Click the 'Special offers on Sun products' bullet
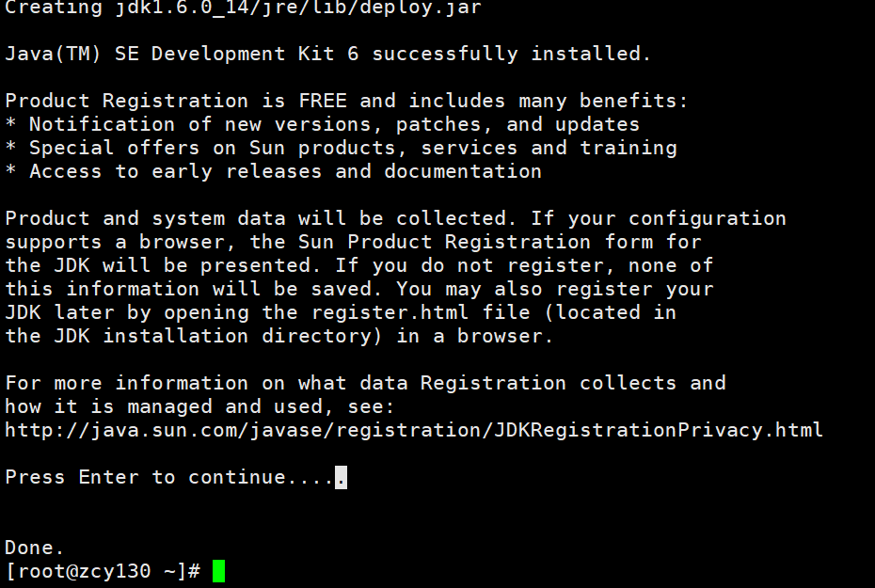The height and width of the screenshot is (588, 875). (341, 148)
